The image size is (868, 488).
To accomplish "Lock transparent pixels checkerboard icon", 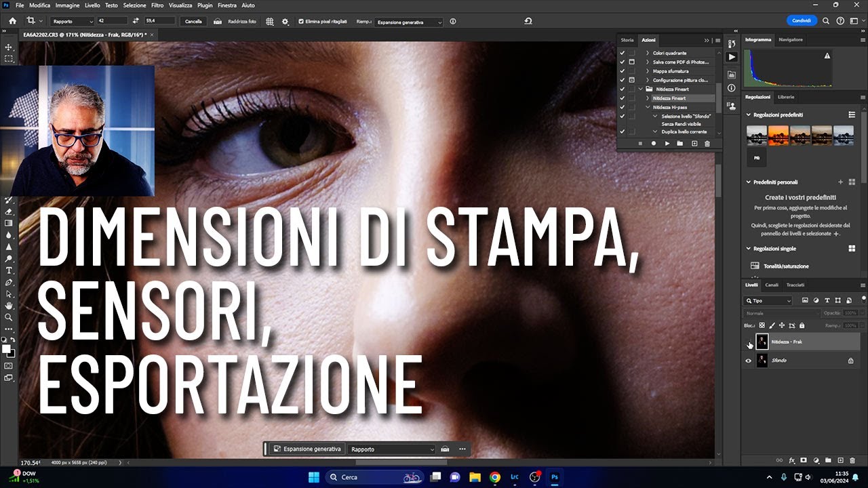I will tap(762, 325).
